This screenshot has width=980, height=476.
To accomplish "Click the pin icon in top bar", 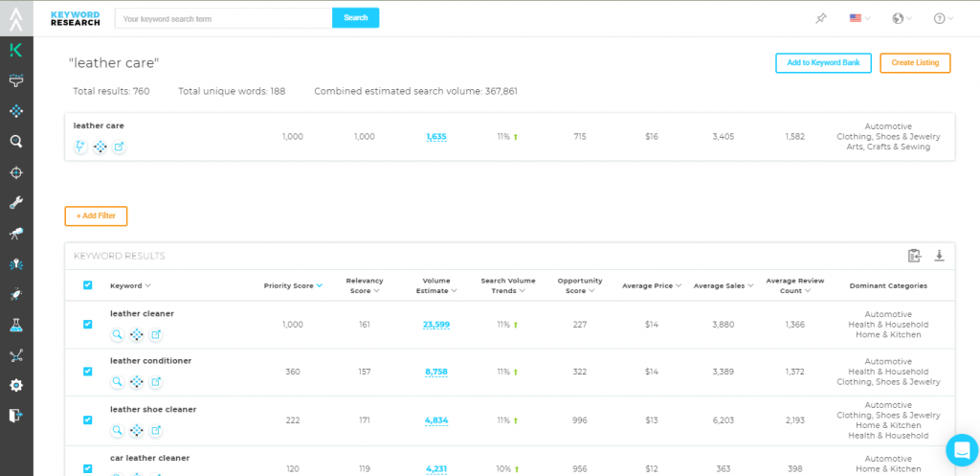I will click(x=820, y=19).
